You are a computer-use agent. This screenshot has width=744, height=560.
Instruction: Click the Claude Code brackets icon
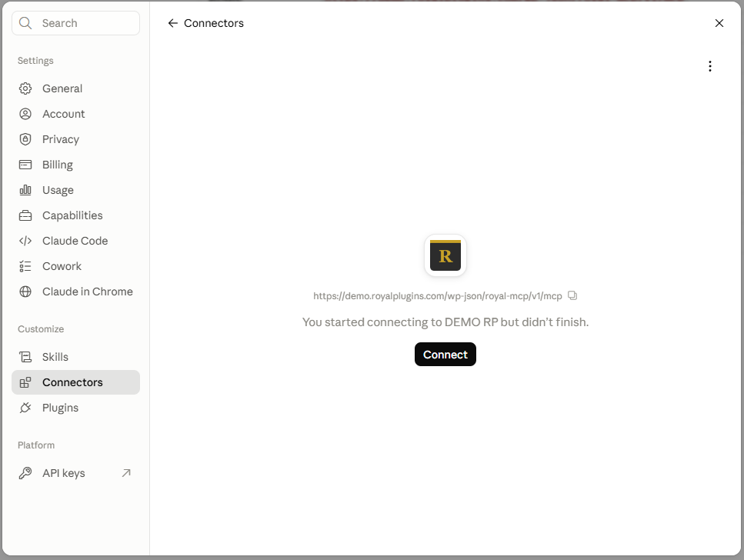[25, 241]
